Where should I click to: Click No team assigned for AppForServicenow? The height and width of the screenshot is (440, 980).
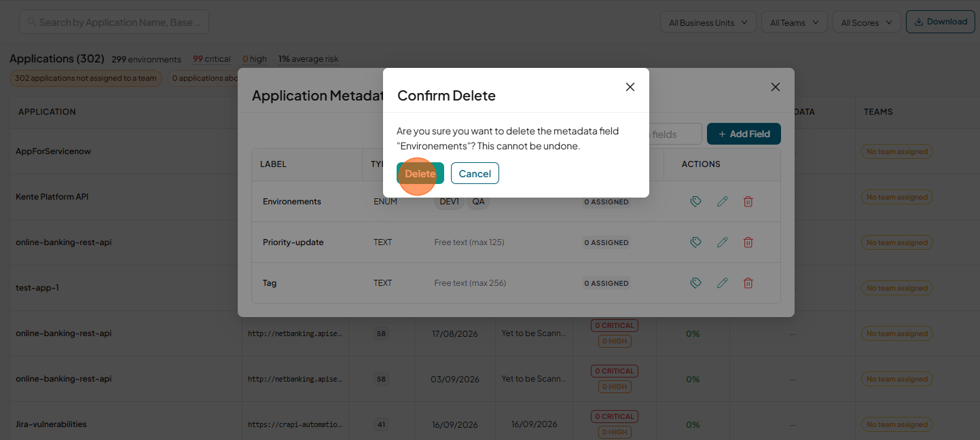[897, 152]
